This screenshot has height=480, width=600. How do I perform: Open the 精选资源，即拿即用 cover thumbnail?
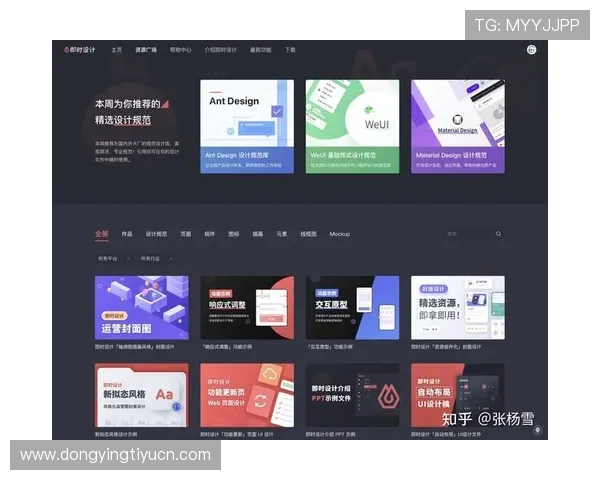458,307
